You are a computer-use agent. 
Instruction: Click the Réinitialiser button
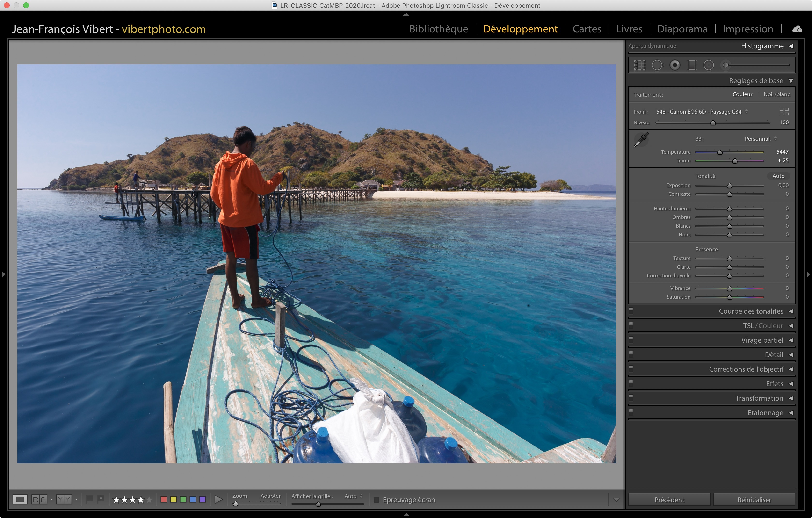(x=754, y=499)
